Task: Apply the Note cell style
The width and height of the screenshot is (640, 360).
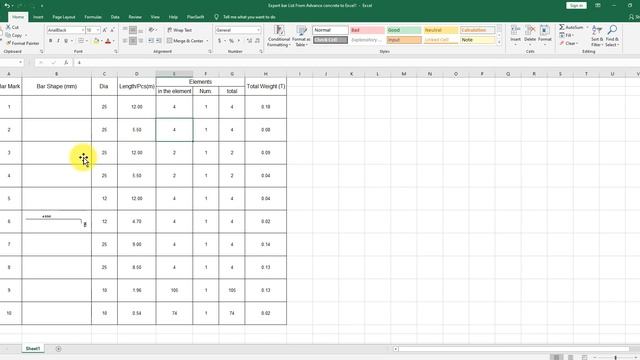Action: [478, 40]
